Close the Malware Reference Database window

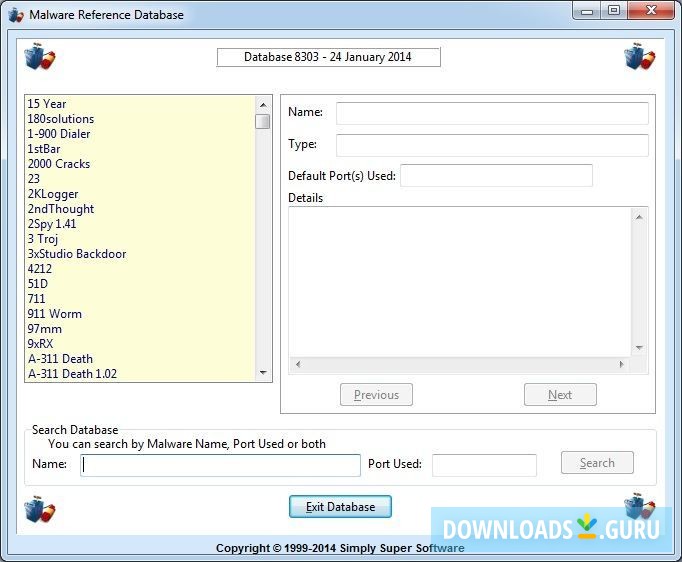pos(651,10)
